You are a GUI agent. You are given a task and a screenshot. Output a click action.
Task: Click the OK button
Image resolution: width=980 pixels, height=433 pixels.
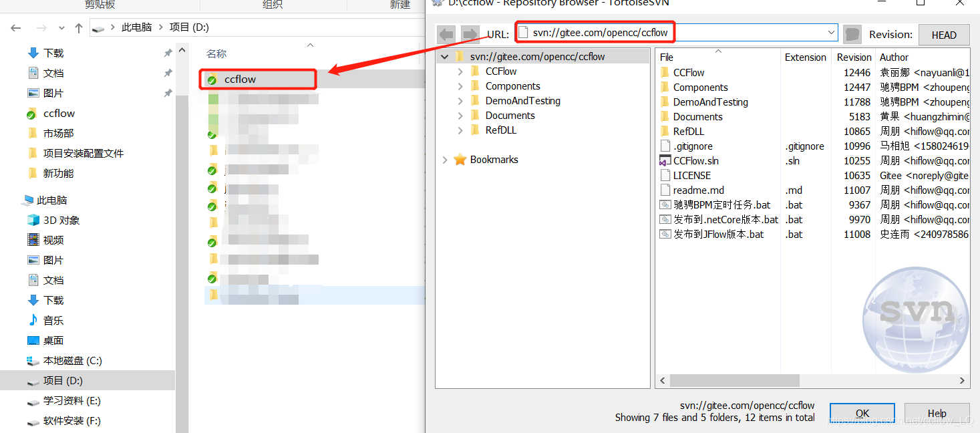862,413
